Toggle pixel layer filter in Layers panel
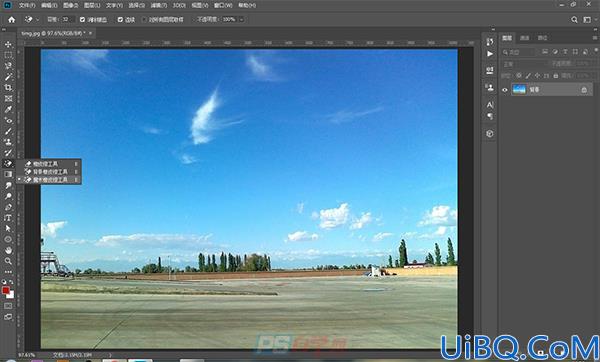Screen dimensions: 600x362 545,52
